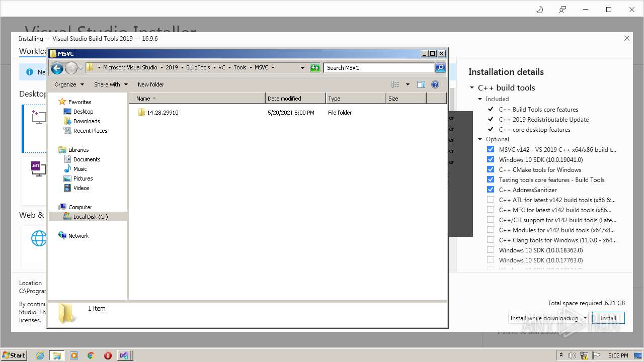This screenshot has width=644, height=362.
Task: Sort by Name column
Action: pos(197,99)
